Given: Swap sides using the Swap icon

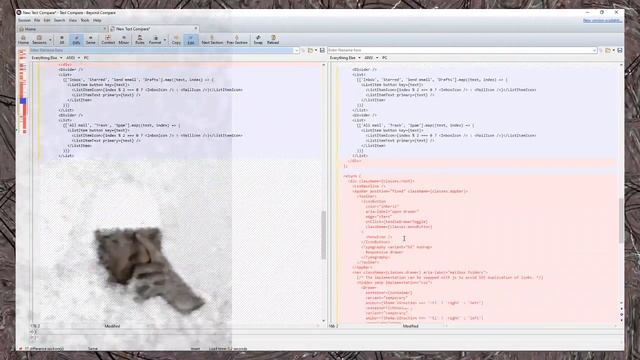Looking at the screenshot, I should (258, 40).
